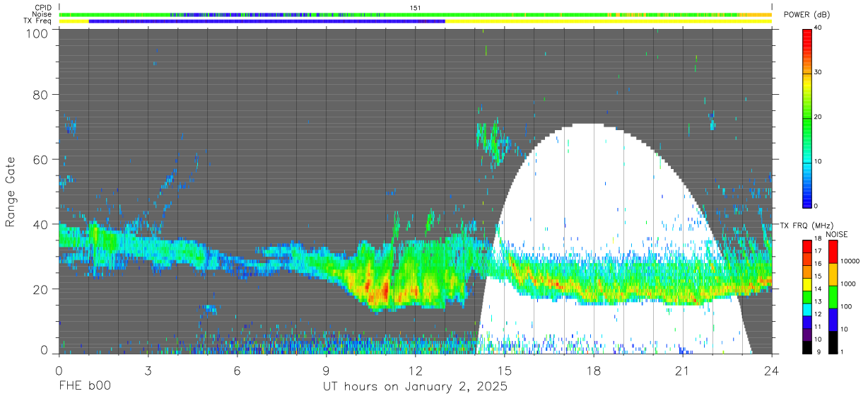Click the 'FHE b00' radar beam label
868x401 pixels.
pyautogui.click(x=84, y=387)
